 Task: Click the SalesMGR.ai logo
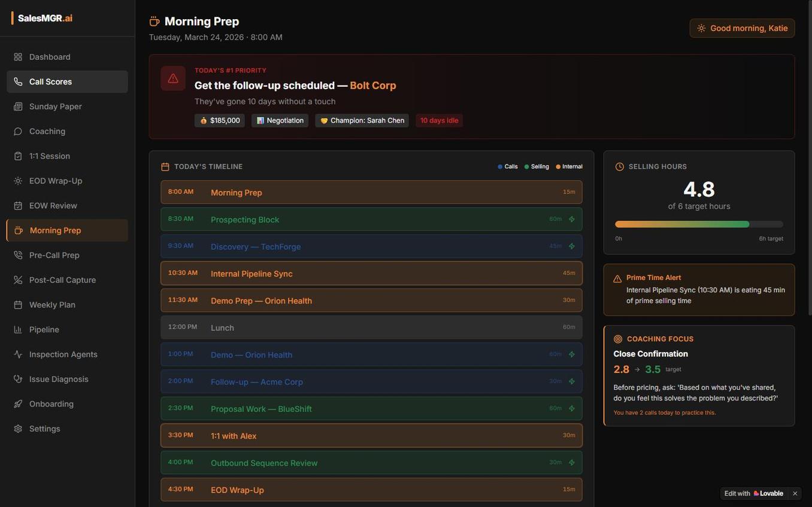pyautogui.click(x=42, y=18)
